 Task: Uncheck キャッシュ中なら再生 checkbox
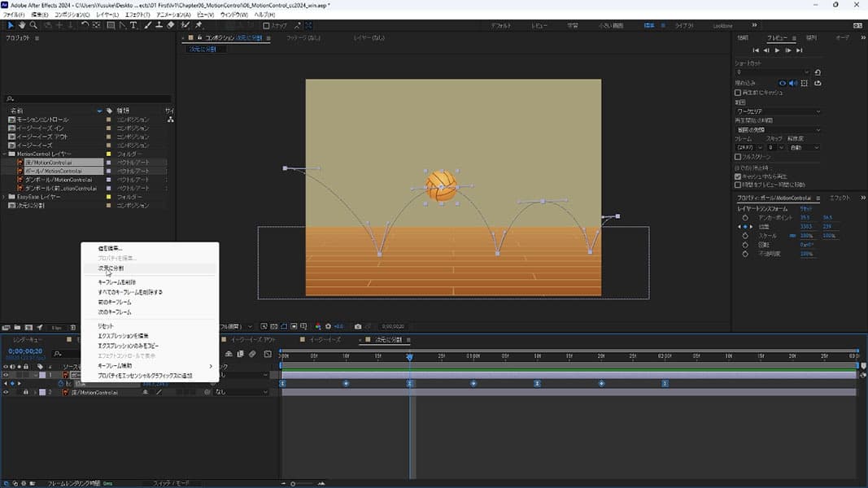pyautogui.click(x=738, y=176)
